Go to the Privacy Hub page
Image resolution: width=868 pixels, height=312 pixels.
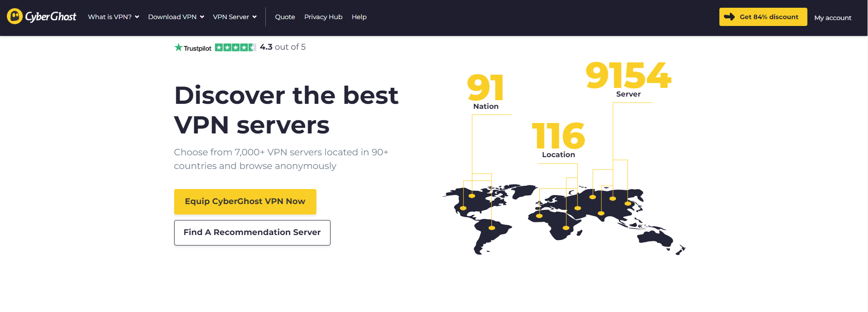[x=323, y=17]
